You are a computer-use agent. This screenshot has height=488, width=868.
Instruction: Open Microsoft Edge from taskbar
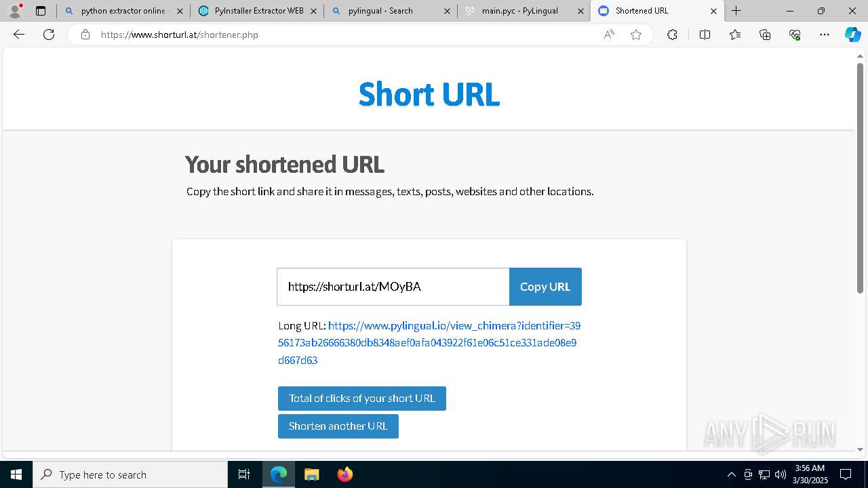pyautogui.click(x=279, y=474)
